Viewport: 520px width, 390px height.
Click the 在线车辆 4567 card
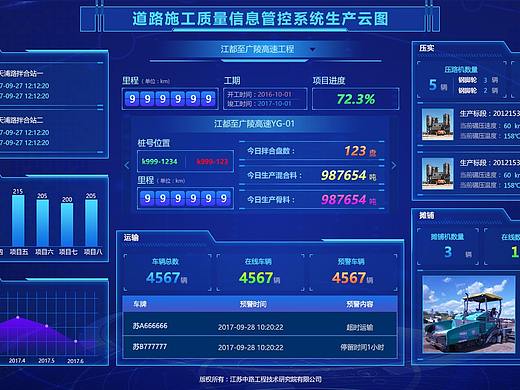pyautogui.click(x=260, y=273)
